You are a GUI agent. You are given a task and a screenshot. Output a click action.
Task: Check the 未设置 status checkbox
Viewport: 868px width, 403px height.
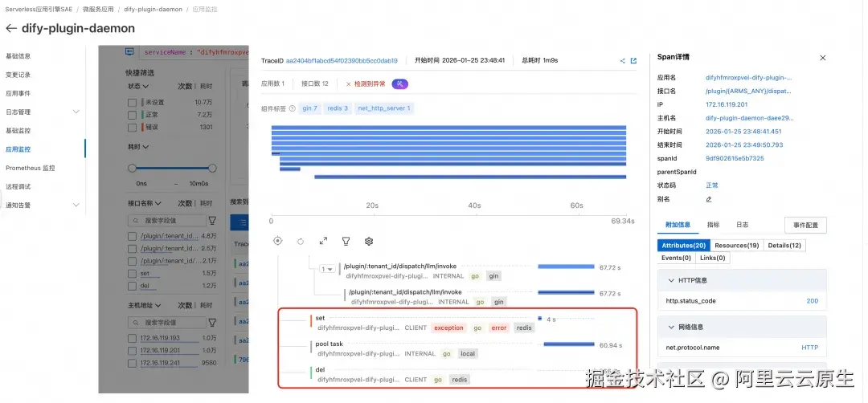click(132, 102)
